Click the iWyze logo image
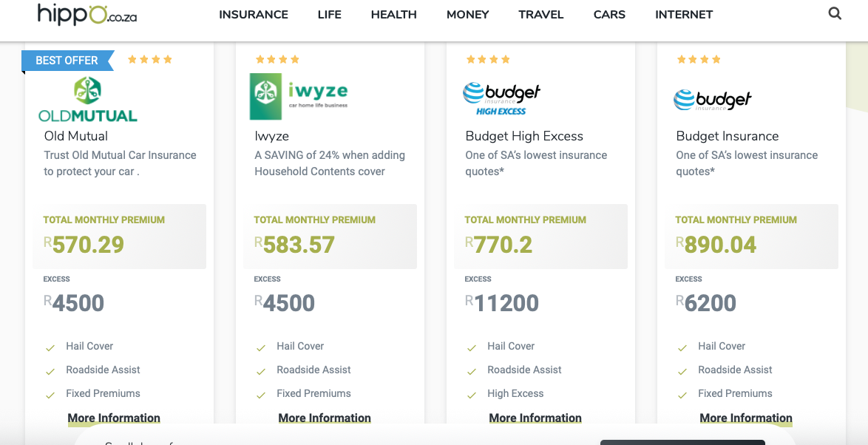Screen dimensions: 868x445 coord(299,96)
